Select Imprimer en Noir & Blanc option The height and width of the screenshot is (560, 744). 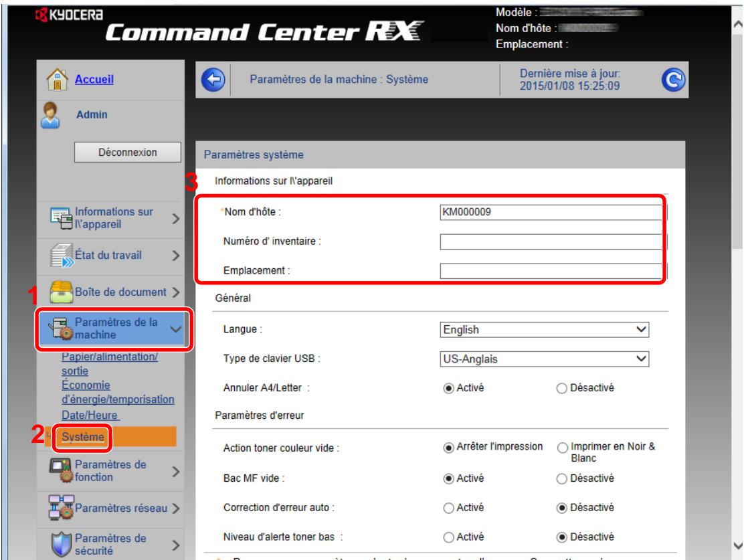pos(561,448)
